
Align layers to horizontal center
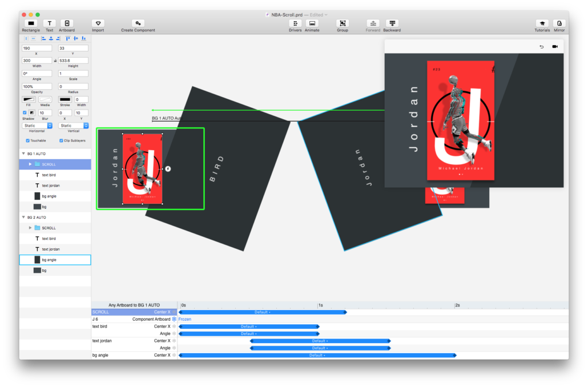tap(51, 38)
